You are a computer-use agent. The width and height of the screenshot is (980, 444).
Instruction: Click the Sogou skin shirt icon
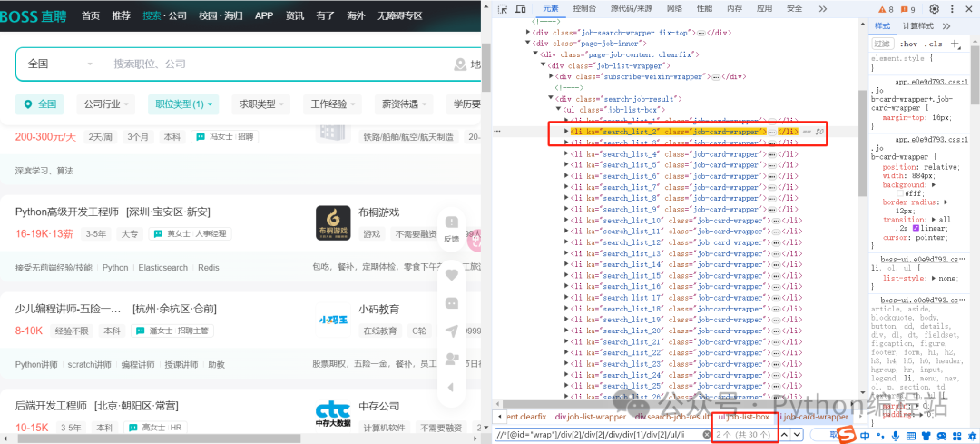(x=926, y=435)
